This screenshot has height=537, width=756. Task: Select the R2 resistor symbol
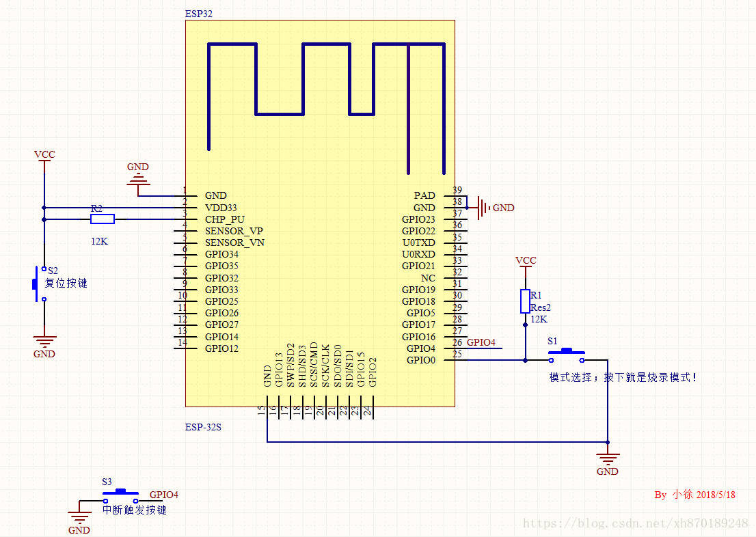pos(103,219)
